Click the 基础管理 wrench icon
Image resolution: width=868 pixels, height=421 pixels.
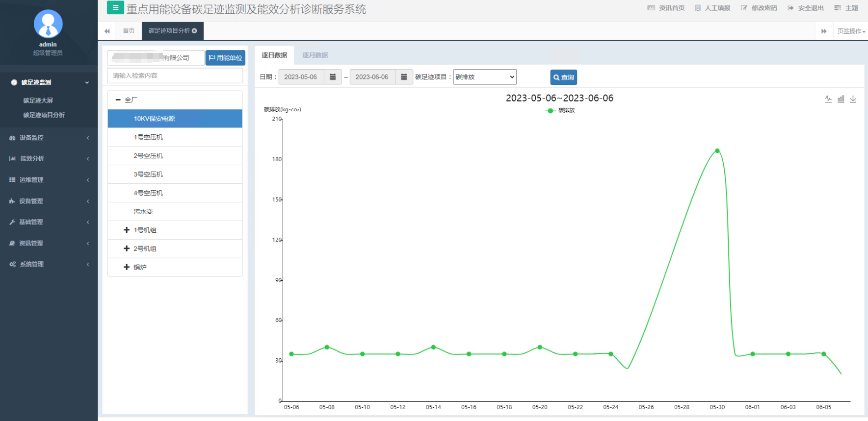(12, 222)
